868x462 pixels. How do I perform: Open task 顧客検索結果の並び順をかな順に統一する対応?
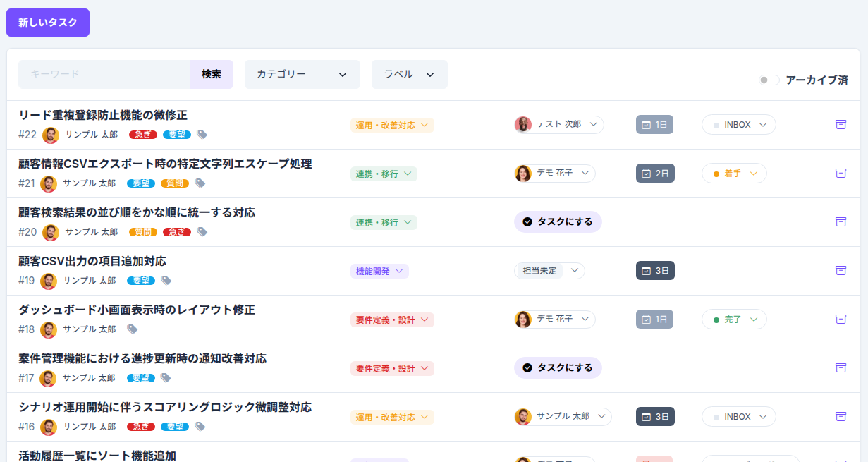(137, 212)
